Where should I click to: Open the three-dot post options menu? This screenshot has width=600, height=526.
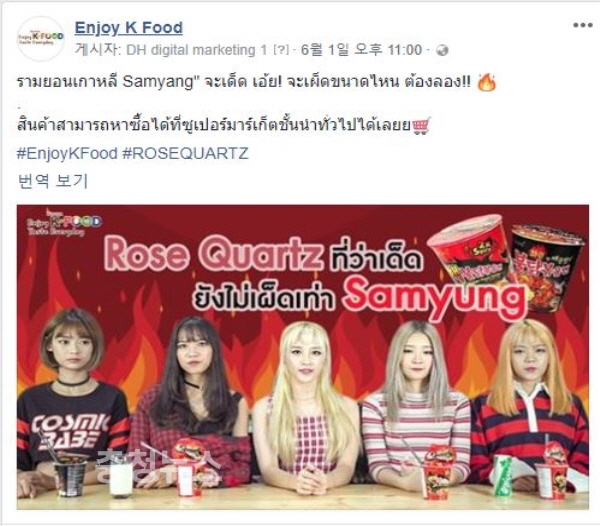pos(582,26)
